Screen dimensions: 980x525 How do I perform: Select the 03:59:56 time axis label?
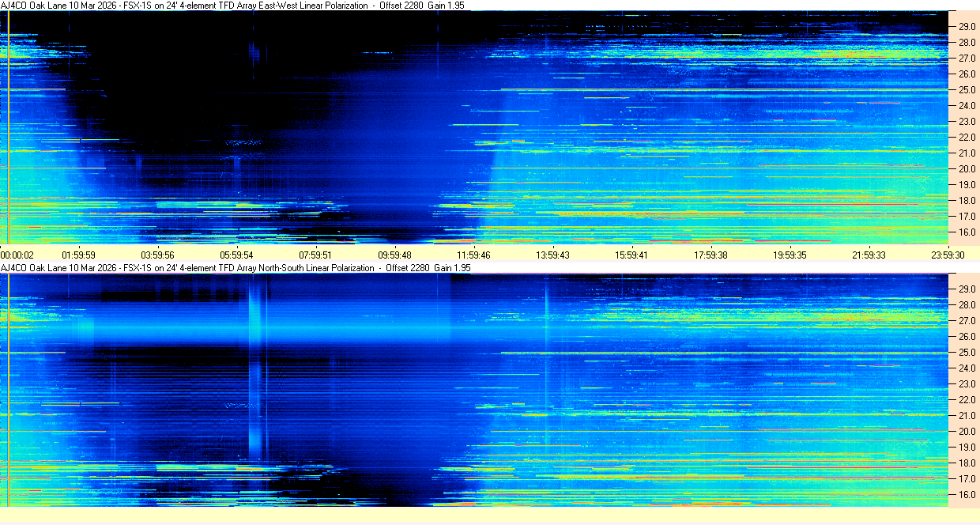(158, 255)
